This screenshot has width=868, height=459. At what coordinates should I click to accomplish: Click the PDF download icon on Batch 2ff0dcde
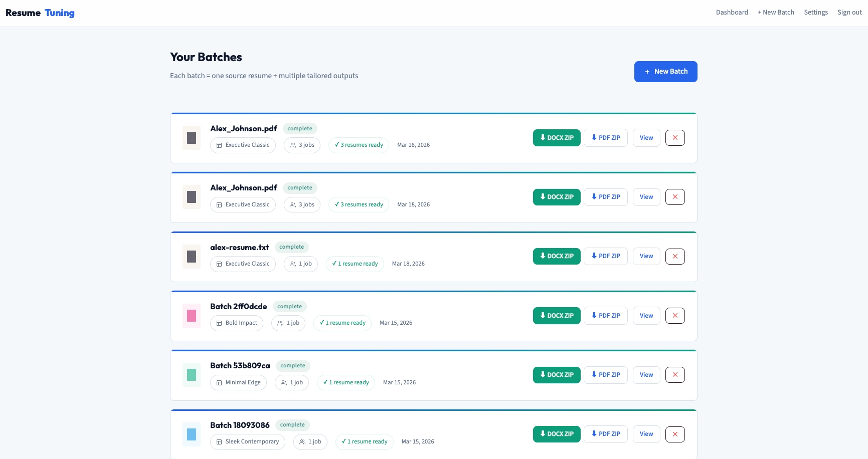594,316
